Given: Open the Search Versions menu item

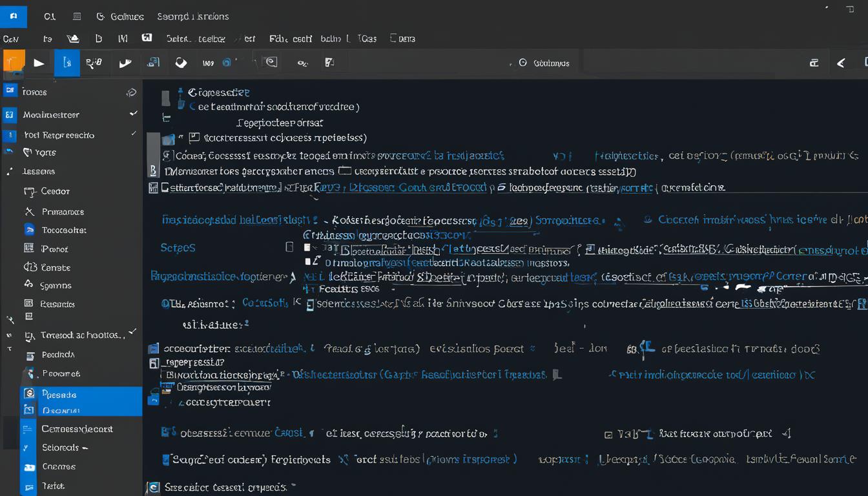Looking at the screenshot, I should pyautogui.click(x=192, y=16).
